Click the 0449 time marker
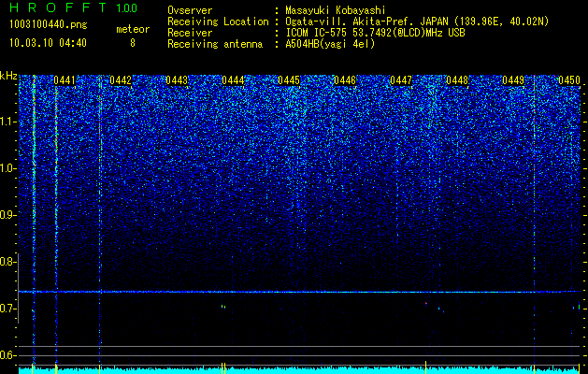This screenshot has width=588, height=374. pyautogui.click(x=513, y=80)
